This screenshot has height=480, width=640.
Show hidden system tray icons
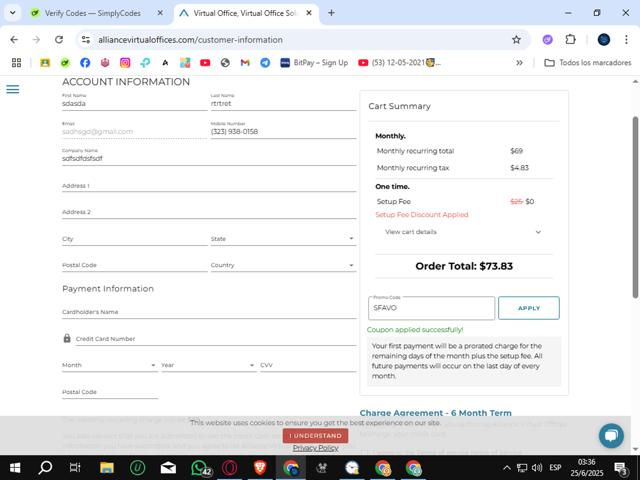(507, 468)
